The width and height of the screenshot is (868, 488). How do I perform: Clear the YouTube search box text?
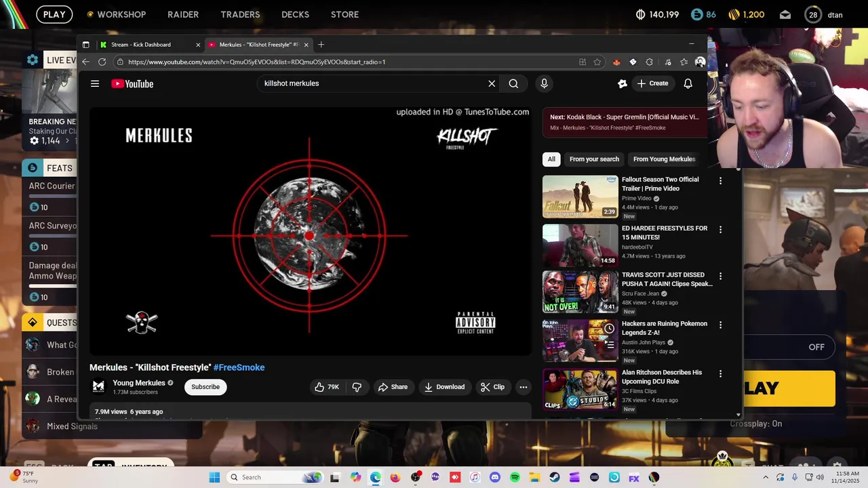(492, 83)
